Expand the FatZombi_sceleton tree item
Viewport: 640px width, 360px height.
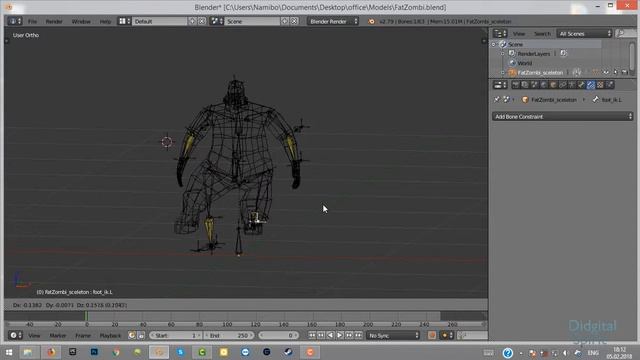[503, 73]
